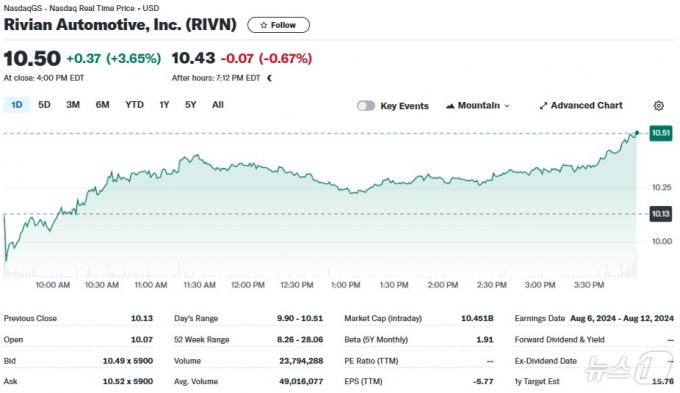Click the 10.25 price axis label

(662, 187)
